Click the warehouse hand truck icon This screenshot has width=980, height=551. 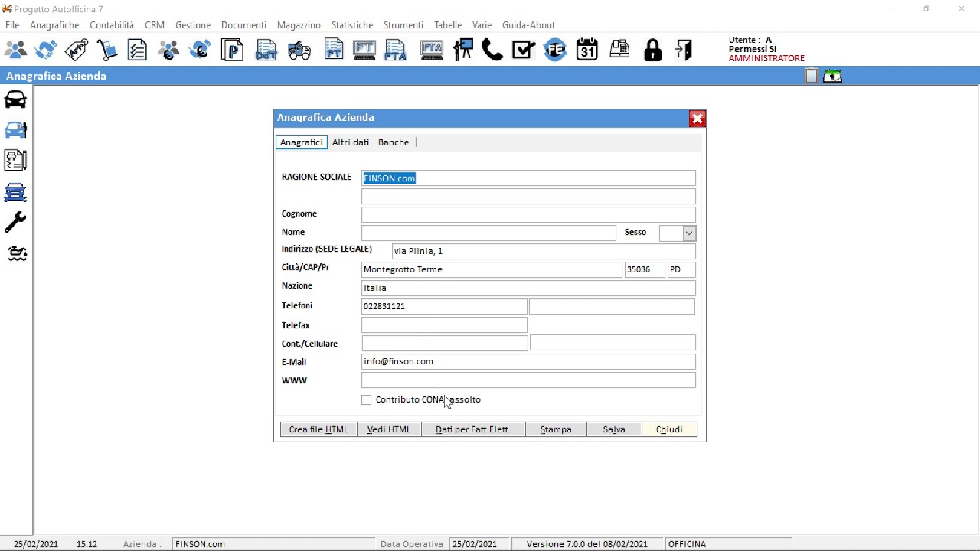coord(107,51)
